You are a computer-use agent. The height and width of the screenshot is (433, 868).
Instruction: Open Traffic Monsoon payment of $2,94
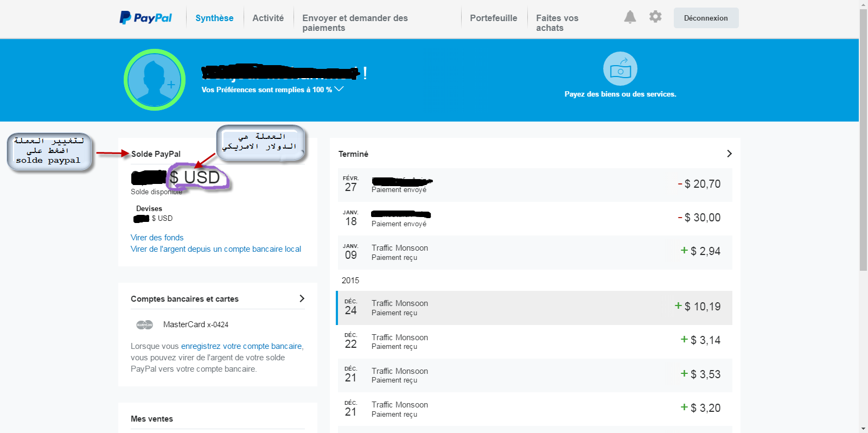(535, 252)
